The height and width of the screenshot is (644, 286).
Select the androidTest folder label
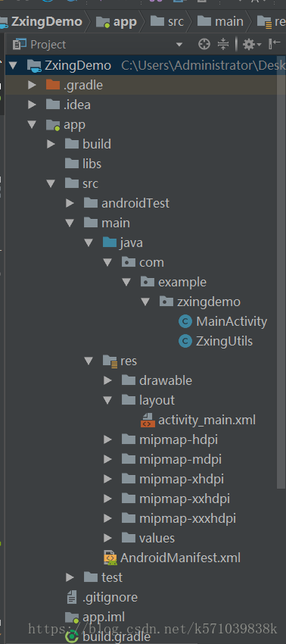click(135, 203)
